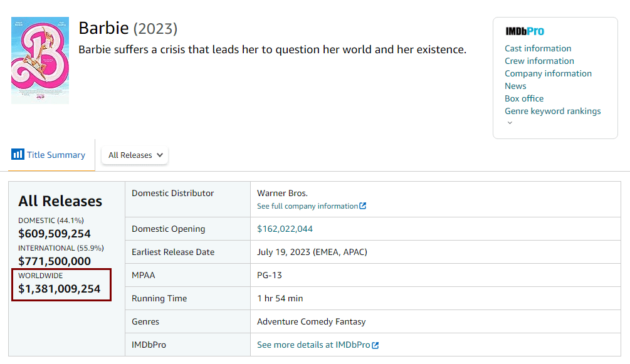Click See full company information link
This screenshot has width=630, height=364.
(307, 206)
